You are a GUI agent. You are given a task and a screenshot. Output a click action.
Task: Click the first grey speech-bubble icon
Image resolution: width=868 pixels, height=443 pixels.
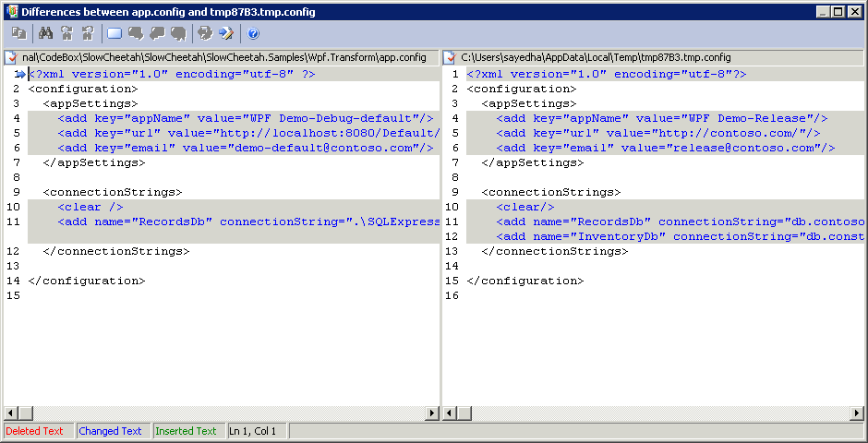point(136,34)
